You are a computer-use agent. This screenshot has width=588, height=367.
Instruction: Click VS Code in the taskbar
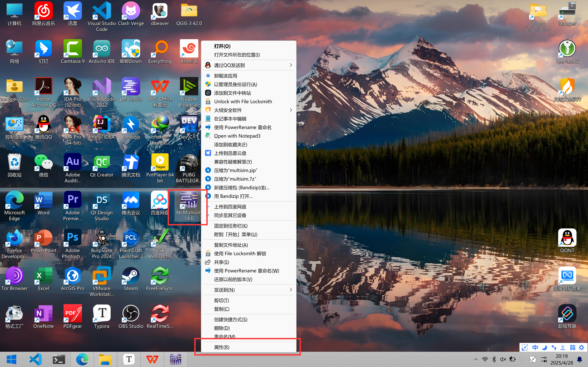(x=35, y=360)
